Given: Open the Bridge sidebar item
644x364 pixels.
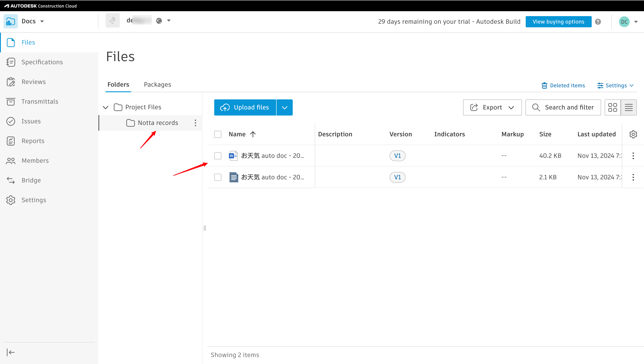Looking at the screenshot, I should (x=31, y=180).
